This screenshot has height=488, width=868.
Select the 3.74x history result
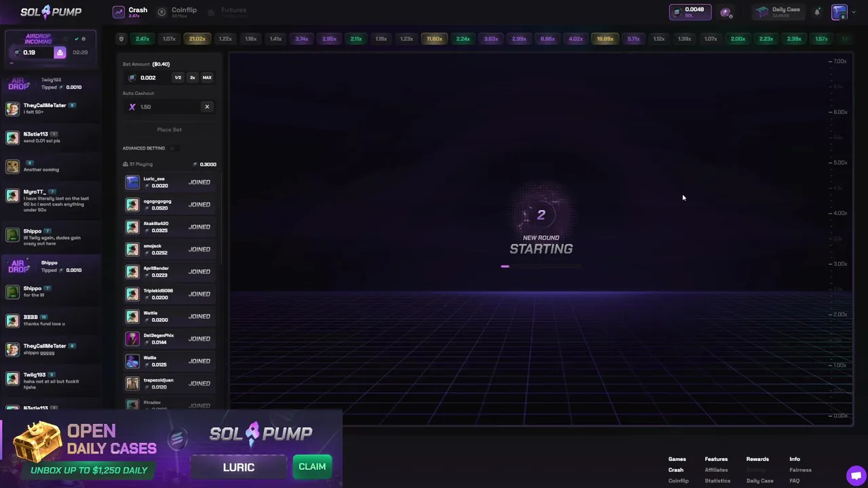(x=302, y=39)
